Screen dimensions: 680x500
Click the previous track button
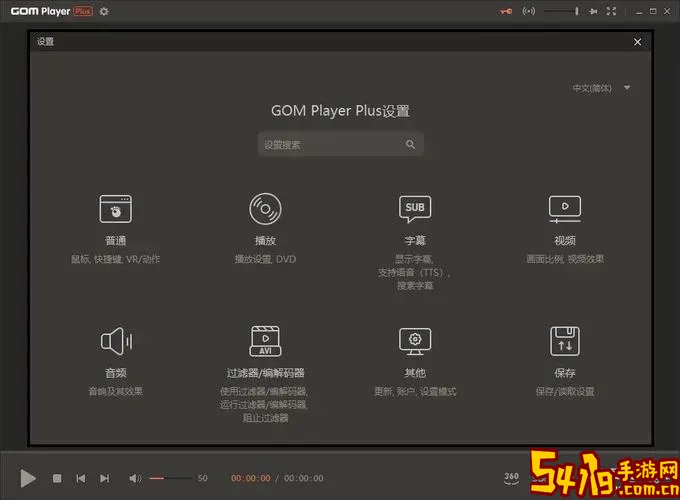pos(81,478)
